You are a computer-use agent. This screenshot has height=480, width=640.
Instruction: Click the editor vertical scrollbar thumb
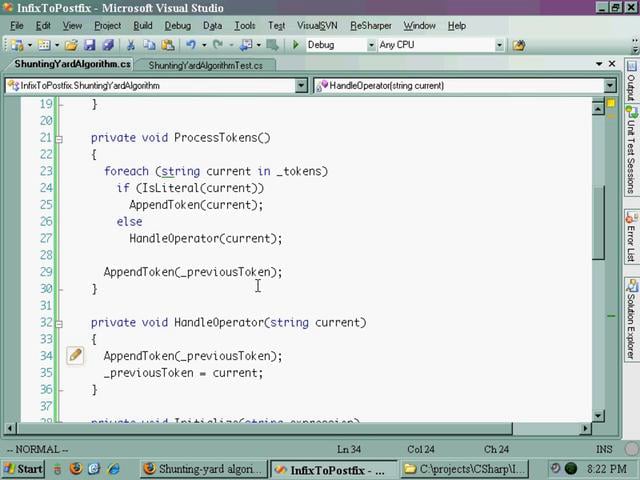pyautogui.click(x=598, y=222)
